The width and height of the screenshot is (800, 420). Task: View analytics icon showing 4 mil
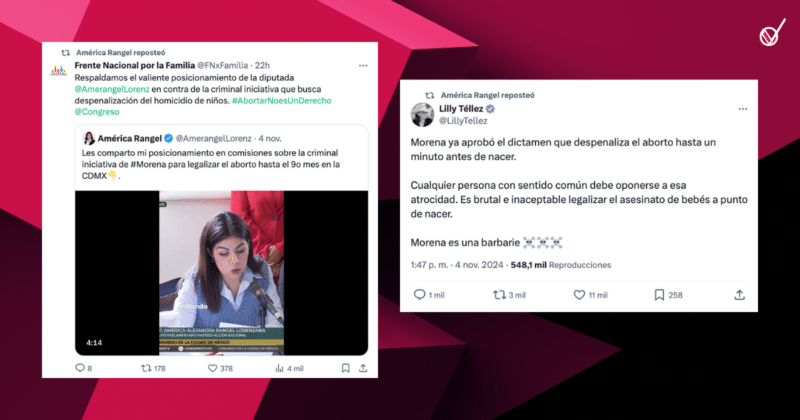279,368
